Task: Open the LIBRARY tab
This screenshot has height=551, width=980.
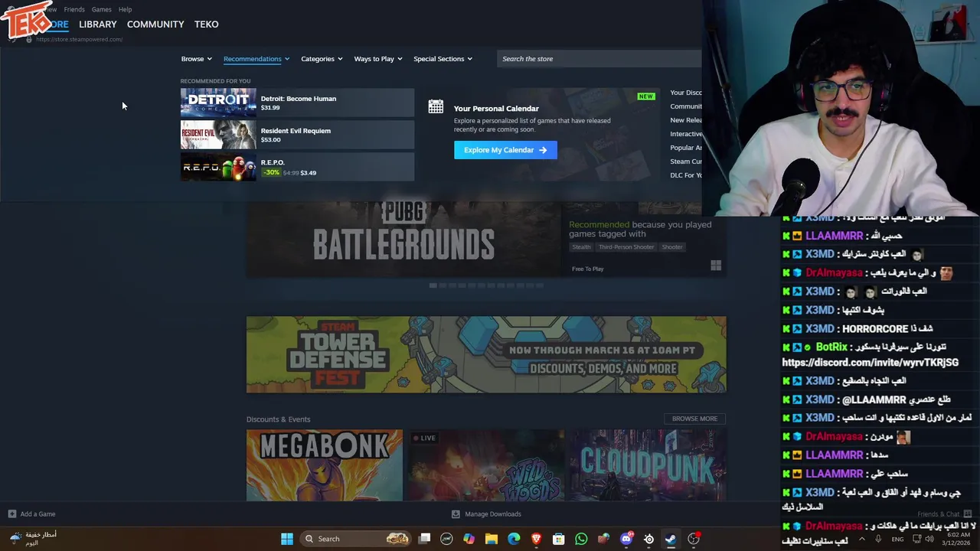Action: (98, 24)
